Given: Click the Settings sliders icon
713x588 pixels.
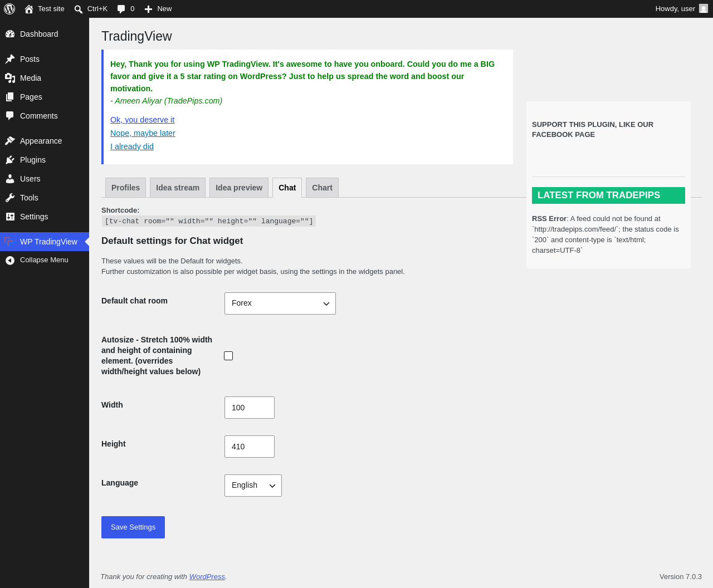Looking at the screenshot, I should (10, 217).
